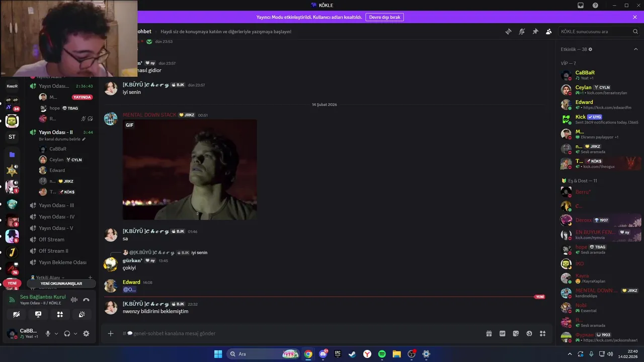Open the KısızR server in server sidebar
This screenshot has height=362, width=644.
tap(12, 86)
